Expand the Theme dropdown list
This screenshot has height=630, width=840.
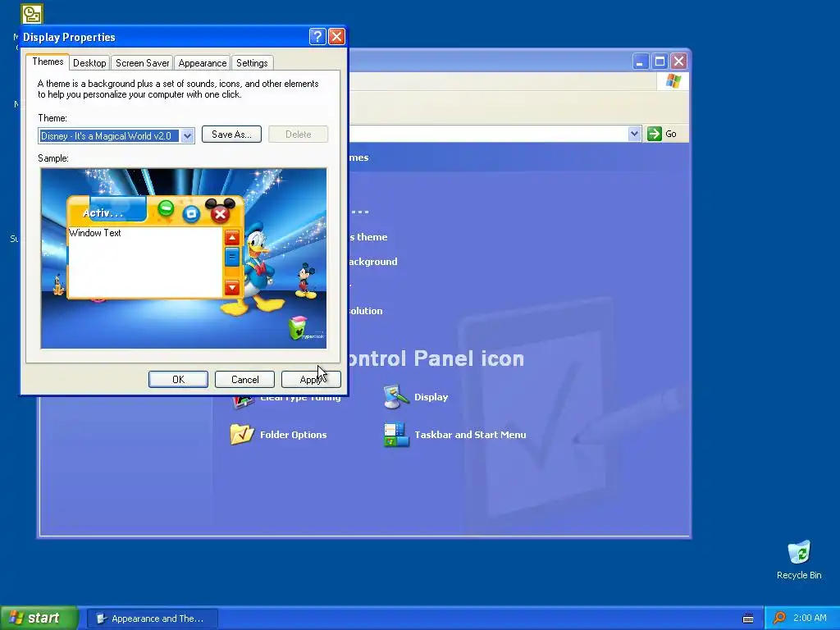coord(187,136)
